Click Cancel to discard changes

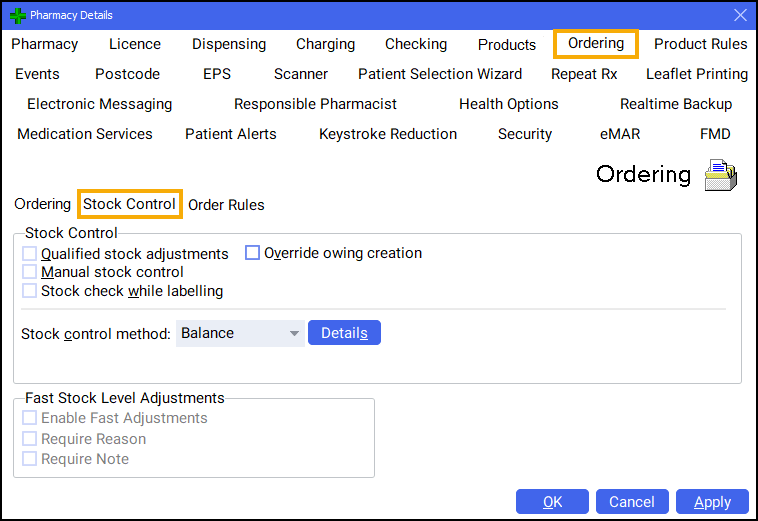pos(631,502)
